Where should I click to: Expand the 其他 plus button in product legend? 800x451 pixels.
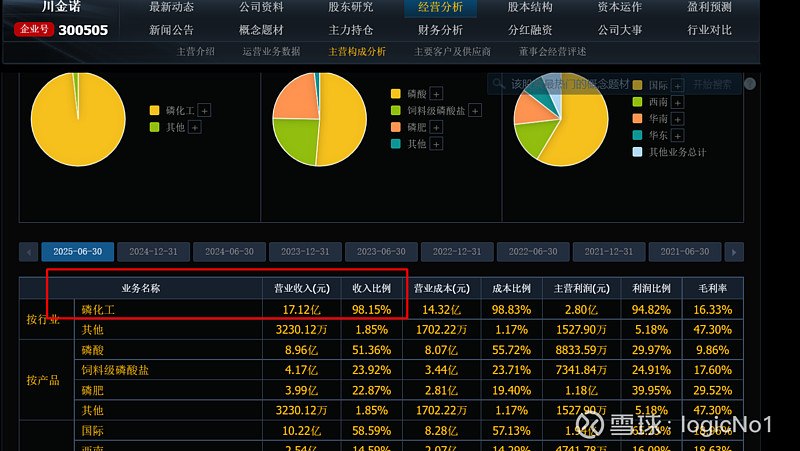coord(436,144)
